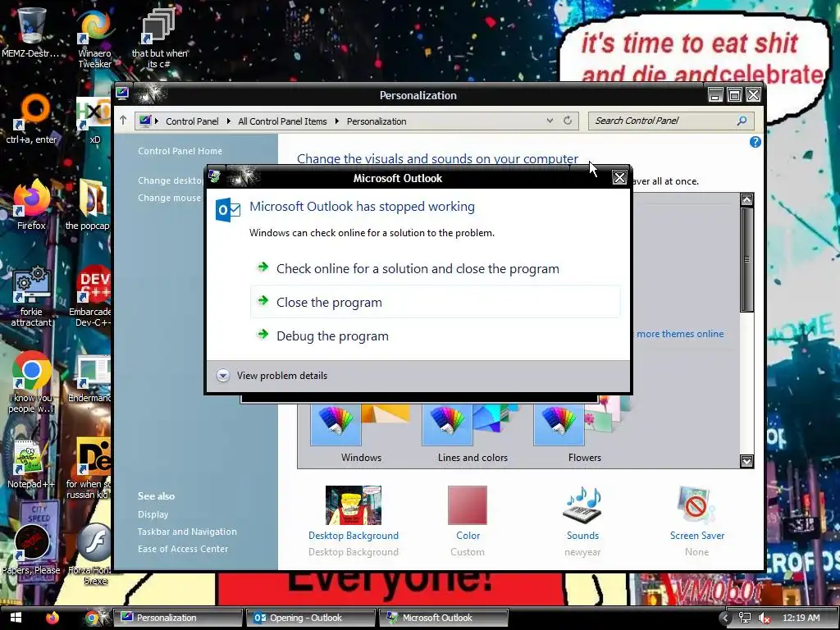This screenshot has width=840, height=630.
Task: Open the Forza Horizon 5.exe desktop icon
Action: 92,554
